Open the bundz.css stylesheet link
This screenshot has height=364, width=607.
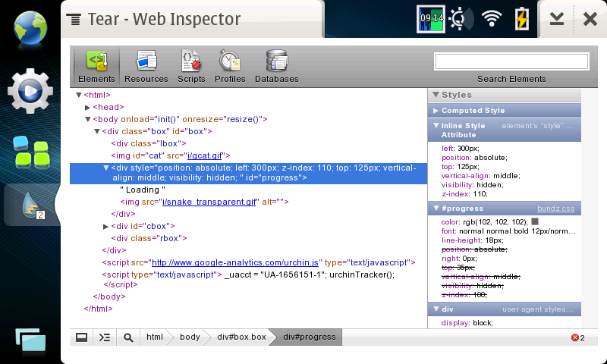[x=556, y=209]
